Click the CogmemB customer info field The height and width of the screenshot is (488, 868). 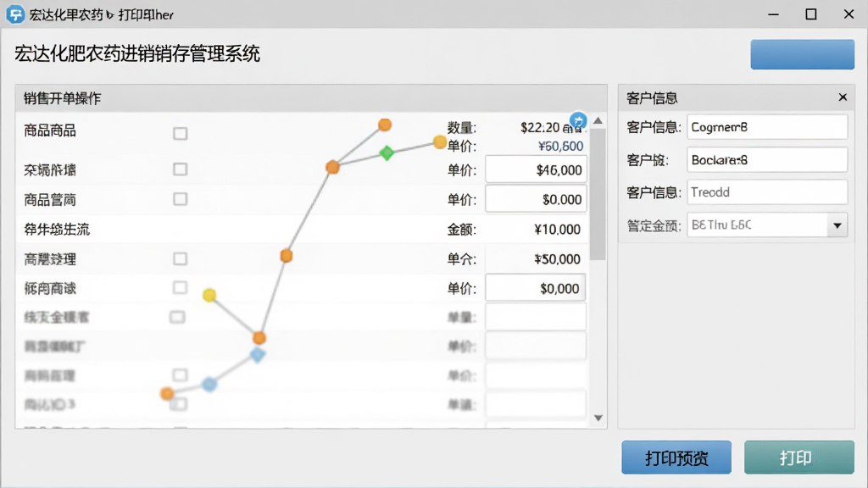point(767,127)
